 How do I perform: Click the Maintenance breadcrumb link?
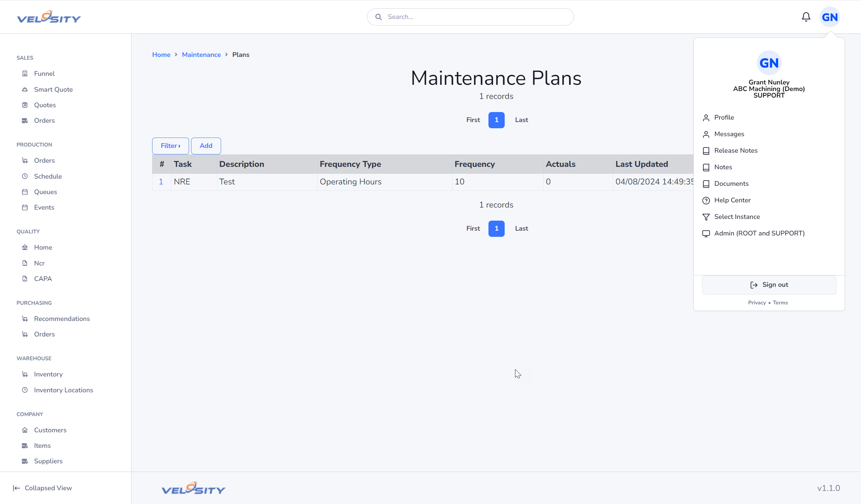point(201,54)
